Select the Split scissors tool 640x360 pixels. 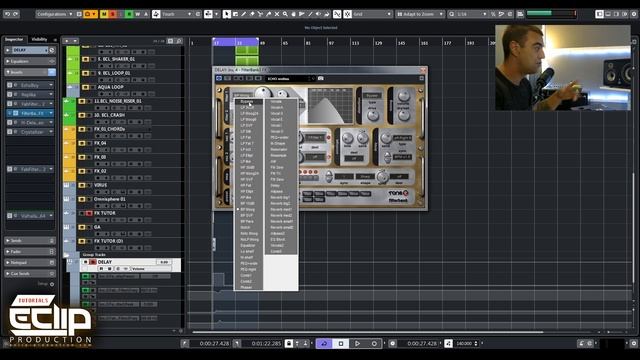coord(260,14)
